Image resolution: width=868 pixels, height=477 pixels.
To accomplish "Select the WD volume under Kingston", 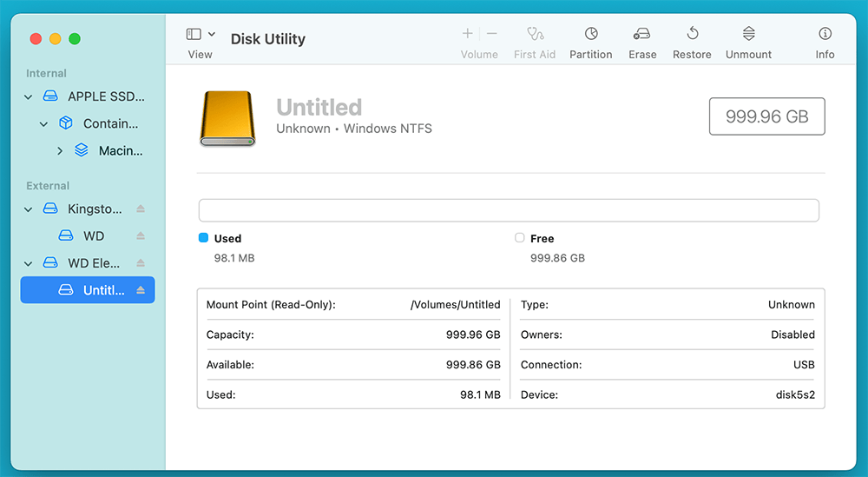I will (x=93, y=236).
